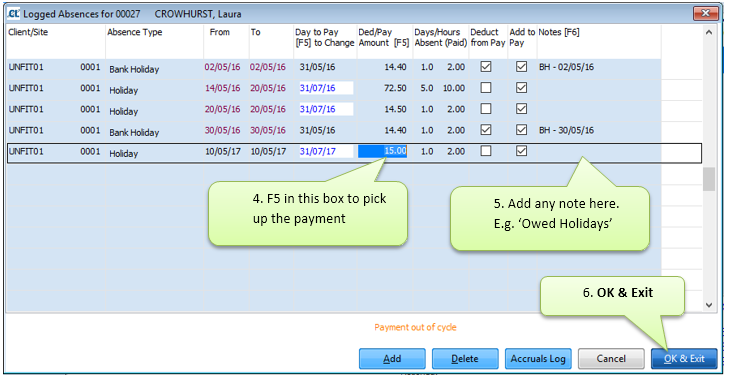
Task: Click the vertical scrollbar thumb
Action: [709, 179]
